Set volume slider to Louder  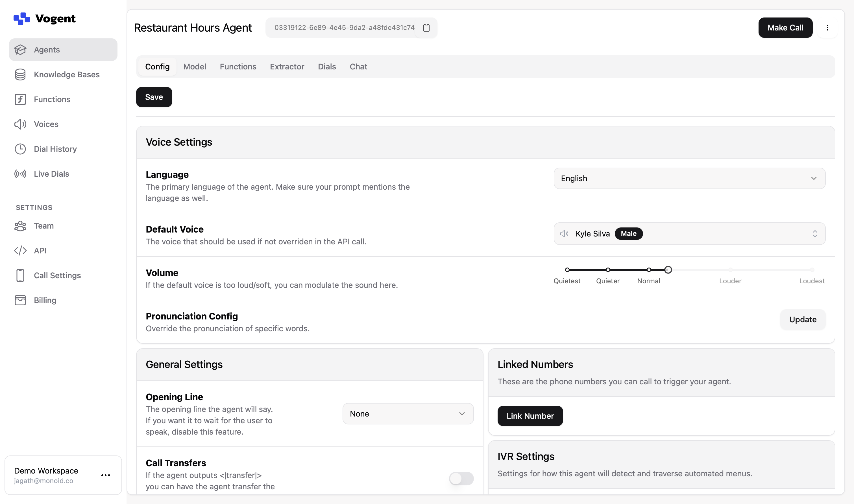pyautogui.click(x=730, y=270)
